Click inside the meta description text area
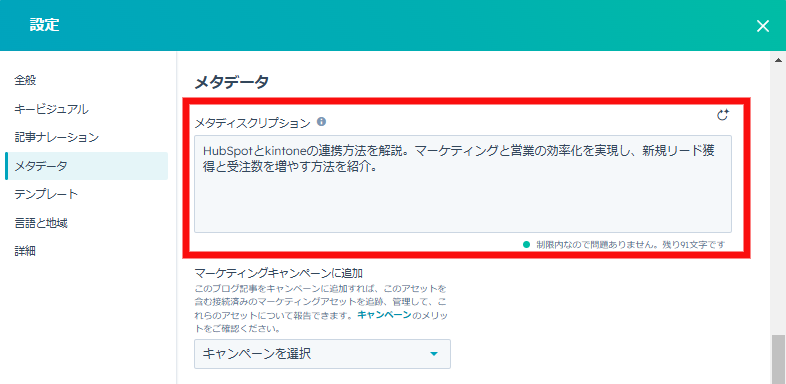786x384 pixels. point(463,184)
